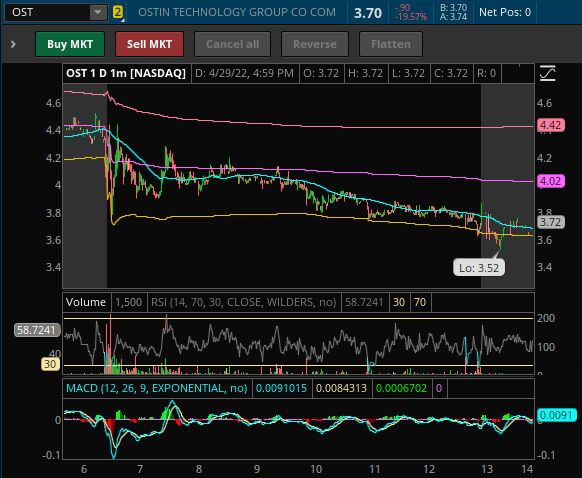Viewport: 582px width, 478px height.
Task: Click the yellow number 2 link badge
Action: [x=117, y=12]
